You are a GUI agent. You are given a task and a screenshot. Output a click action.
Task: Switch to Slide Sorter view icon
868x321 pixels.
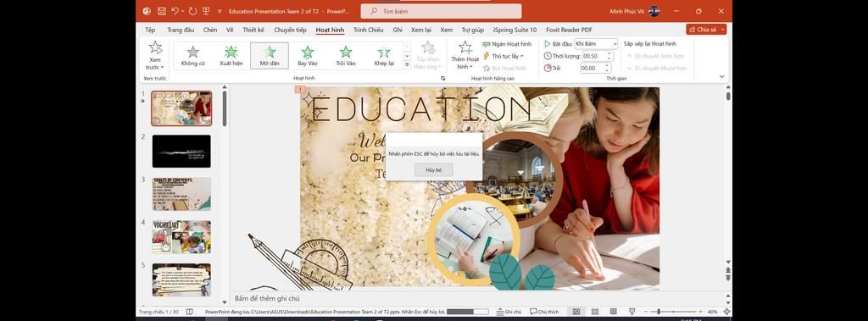point(594,312)
